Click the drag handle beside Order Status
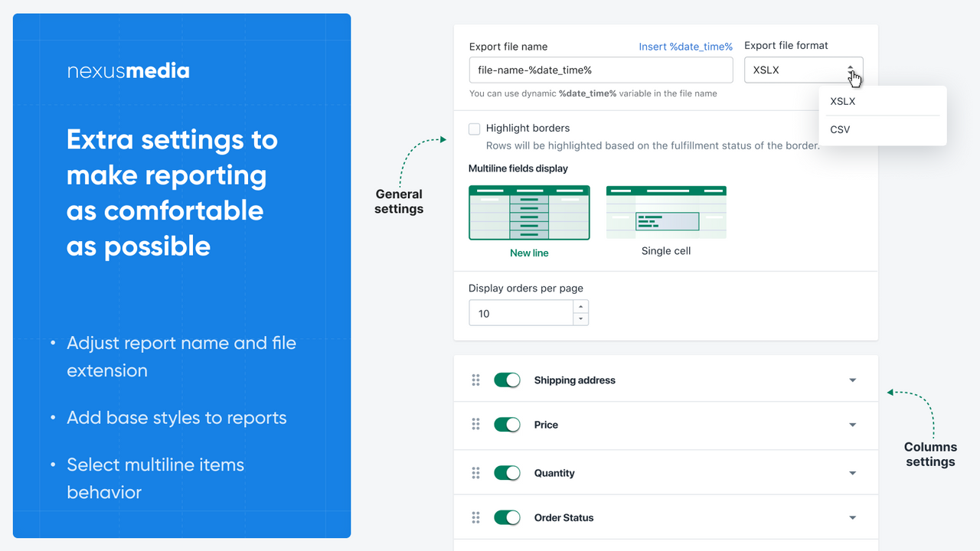 click(475, 517)
